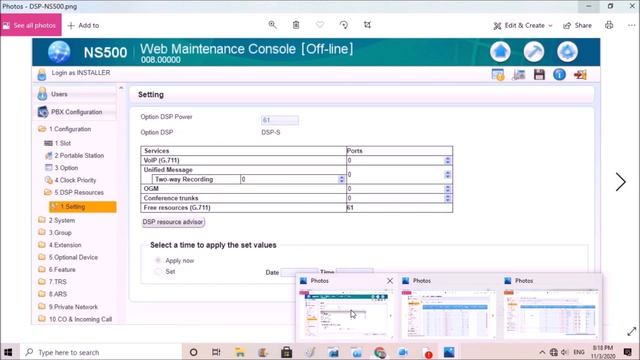
Task: Close the first Photos preview thumbnail
Action: (390, 281)
